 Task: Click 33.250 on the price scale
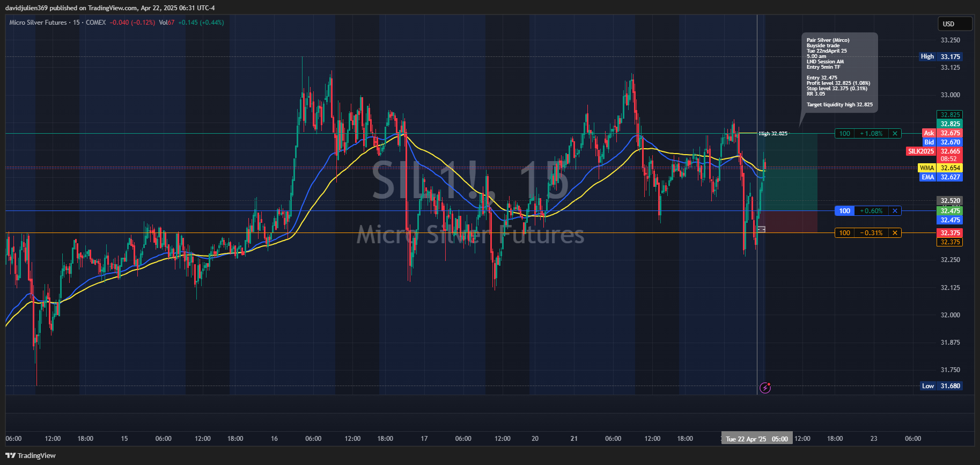[950, 40]
